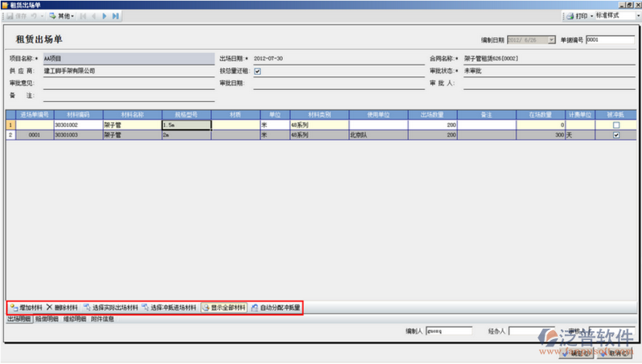The width and height of the screenshot is (642, 364).
Task: Click 显示全部材料 button
Action: (224, 308)
